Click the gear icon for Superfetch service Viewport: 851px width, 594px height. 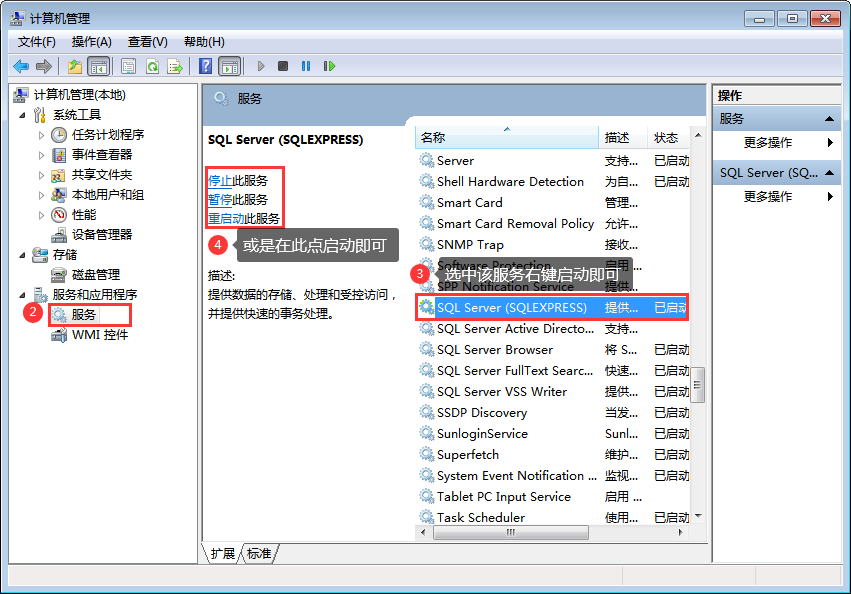tap(427, 454)
